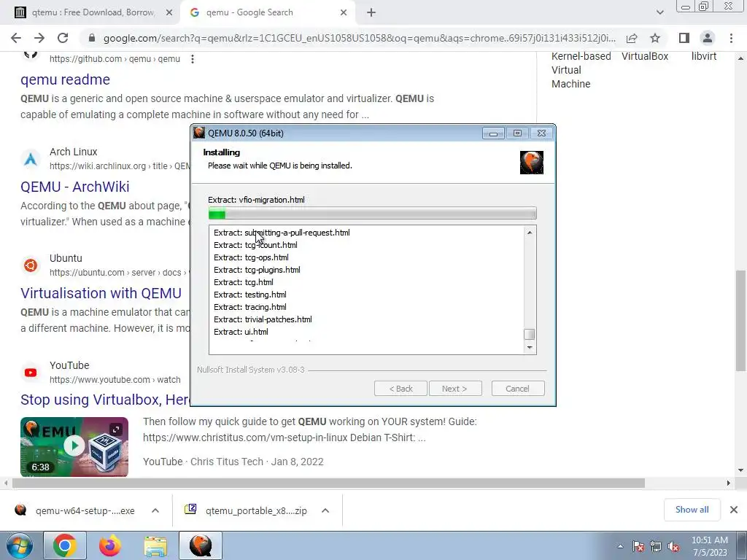Click the installer log scrollbar thumb

[x=530, y=334]
